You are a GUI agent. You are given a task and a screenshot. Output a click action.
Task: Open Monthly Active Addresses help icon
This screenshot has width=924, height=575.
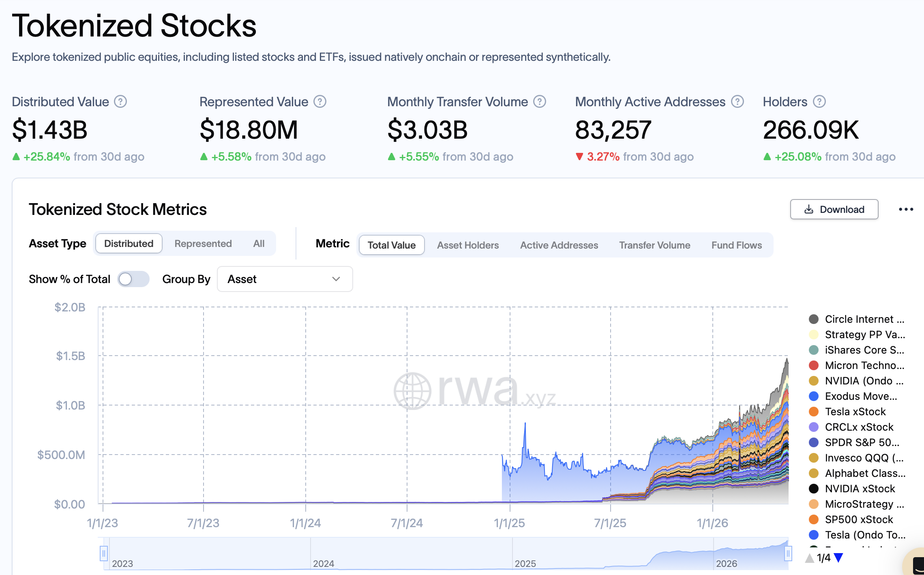737,102
